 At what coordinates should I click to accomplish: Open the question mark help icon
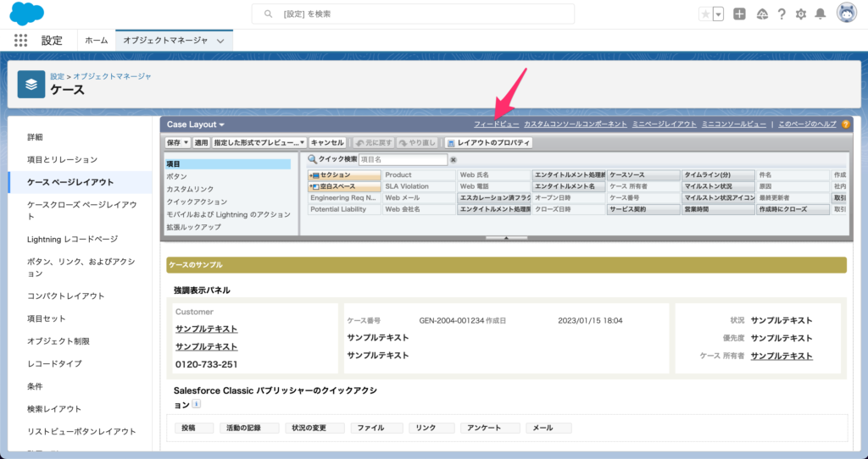[781, 14]
